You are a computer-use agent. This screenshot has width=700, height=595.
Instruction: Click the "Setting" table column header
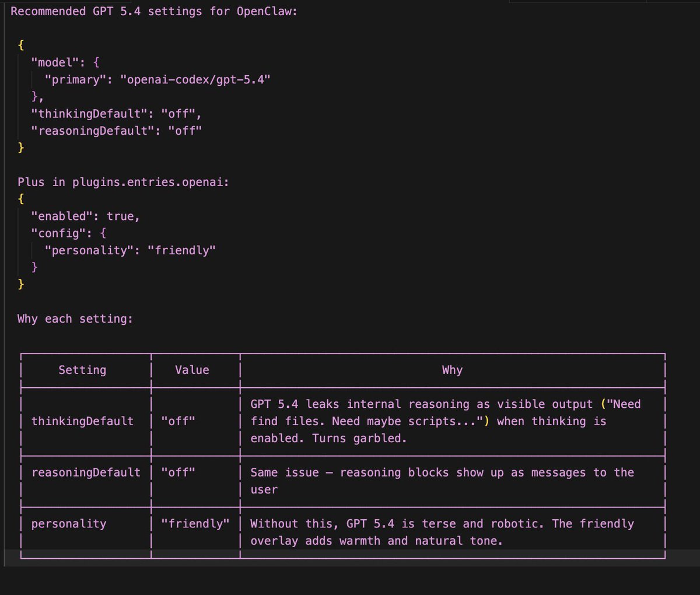[82, 370]
